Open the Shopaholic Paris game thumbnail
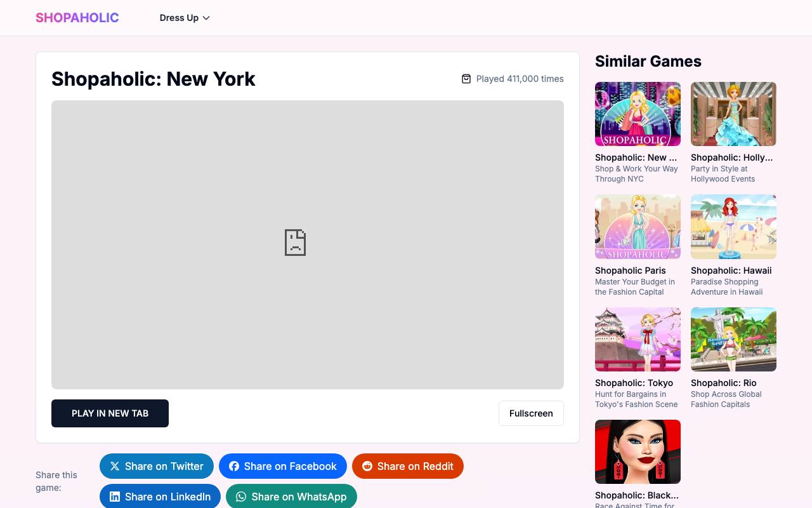 tap(638, 227)
